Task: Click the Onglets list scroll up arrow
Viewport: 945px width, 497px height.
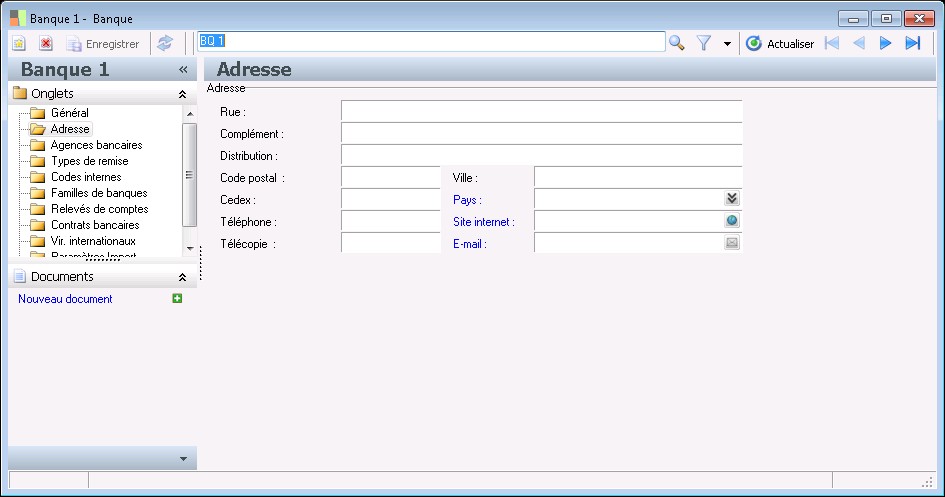Action: tap(190, 113)
